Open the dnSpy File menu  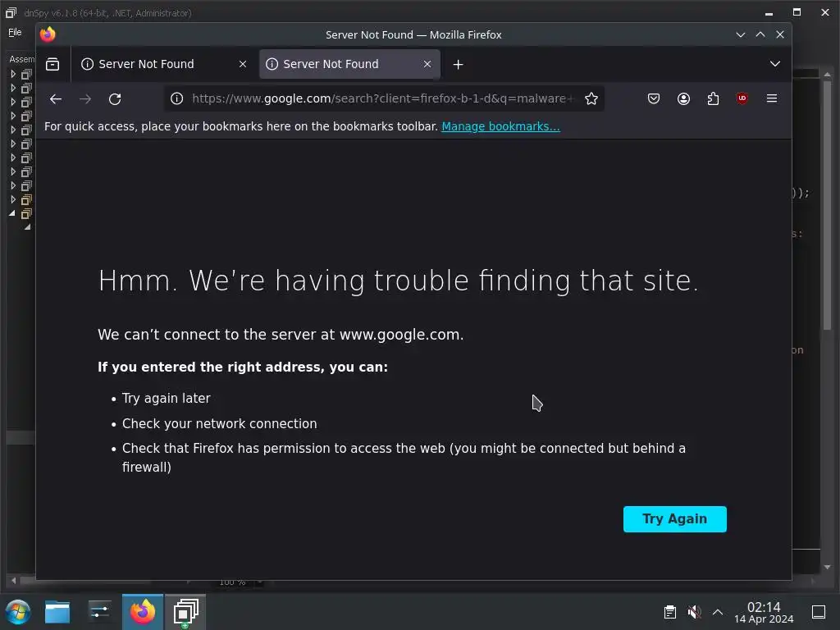15,32
